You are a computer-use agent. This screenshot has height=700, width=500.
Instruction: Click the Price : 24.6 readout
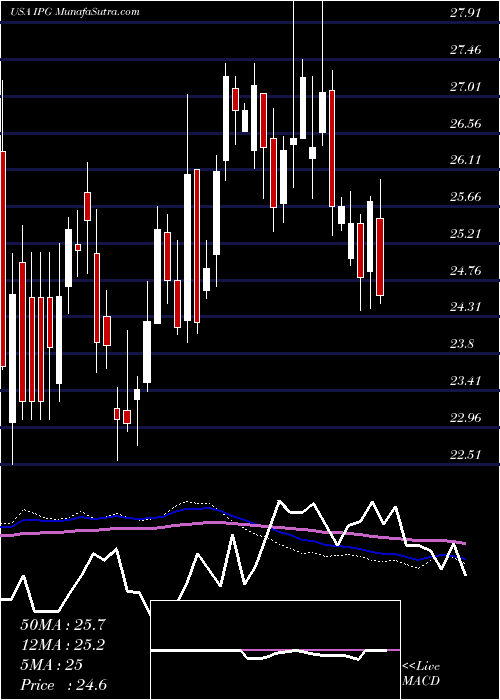coord(63,685)
